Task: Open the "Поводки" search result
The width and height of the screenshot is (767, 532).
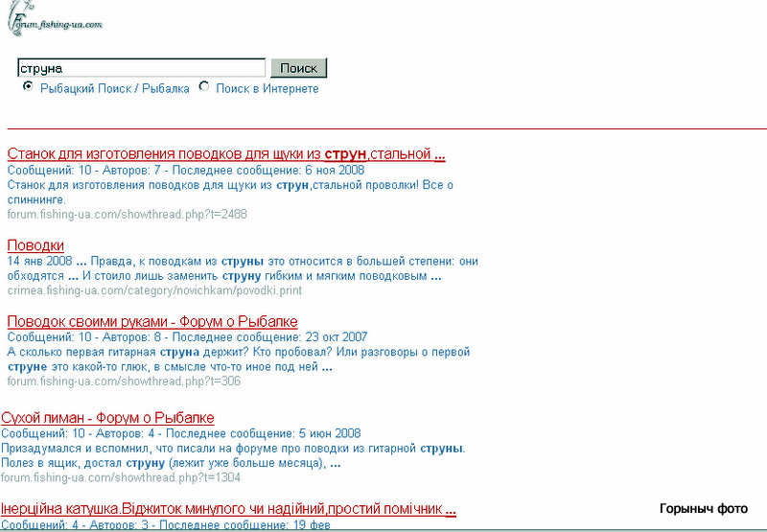Action: [x=35, y=245]
